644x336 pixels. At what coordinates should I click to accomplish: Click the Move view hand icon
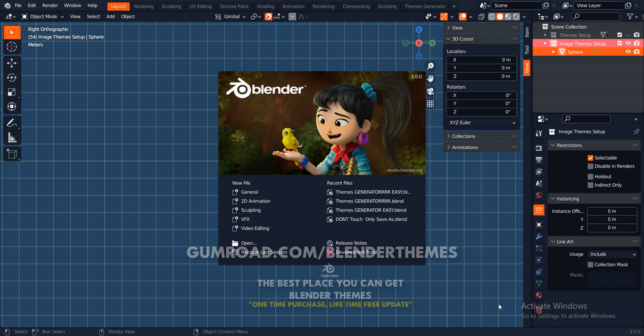[x=431, y=78]
